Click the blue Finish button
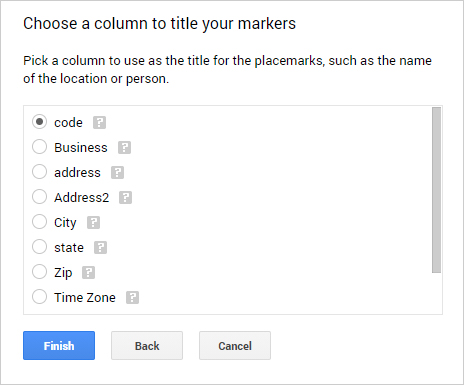464x385 pixels. pos(59,346)
